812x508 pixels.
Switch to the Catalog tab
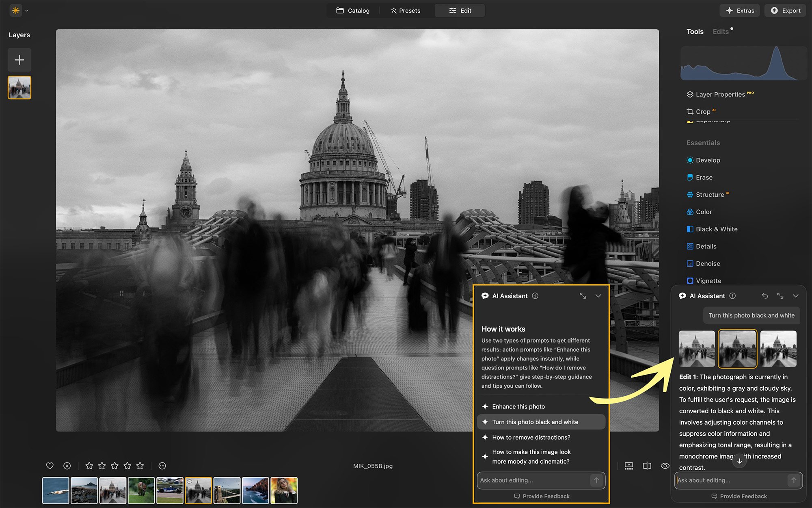[x=353, y=10]
